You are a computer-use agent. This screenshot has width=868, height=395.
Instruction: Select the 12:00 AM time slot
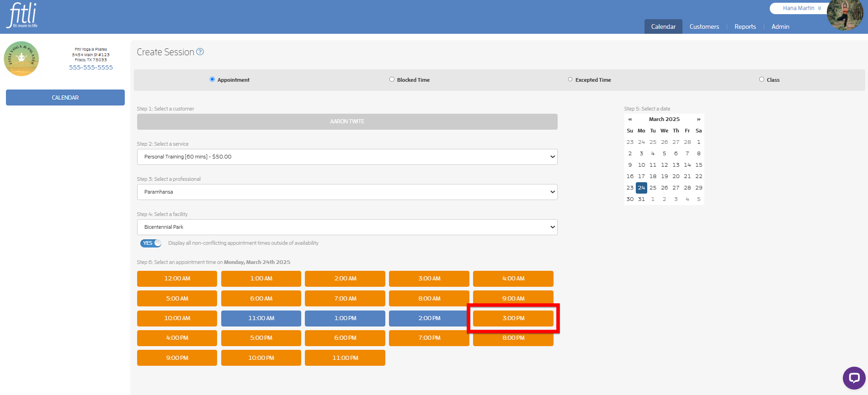click(177, 279)
